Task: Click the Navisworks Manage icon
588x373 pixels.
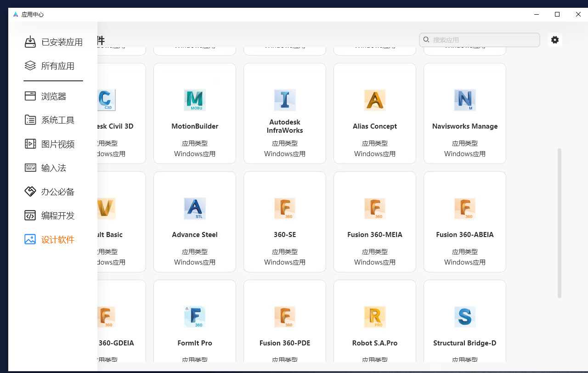Action: (x=465, y=100)
